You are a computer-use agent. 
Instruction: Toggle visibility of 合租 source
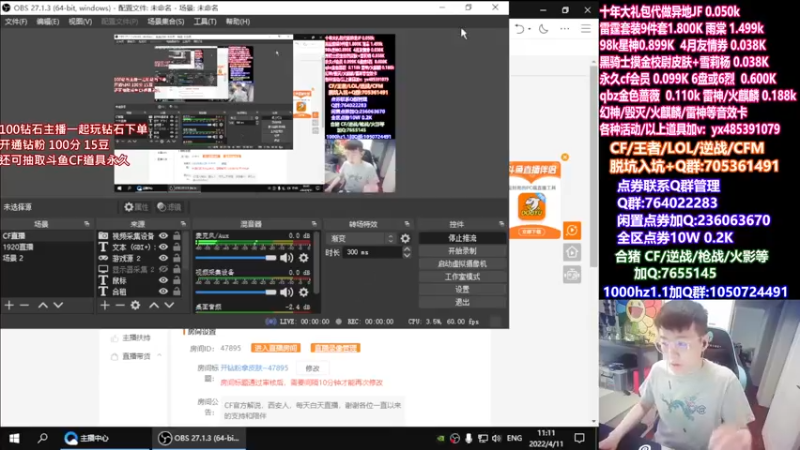[163, 291]
